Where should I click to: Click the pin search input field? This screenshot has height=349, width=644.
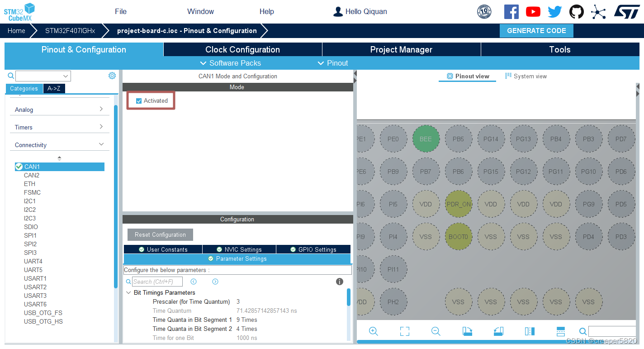tap(612, 331)
